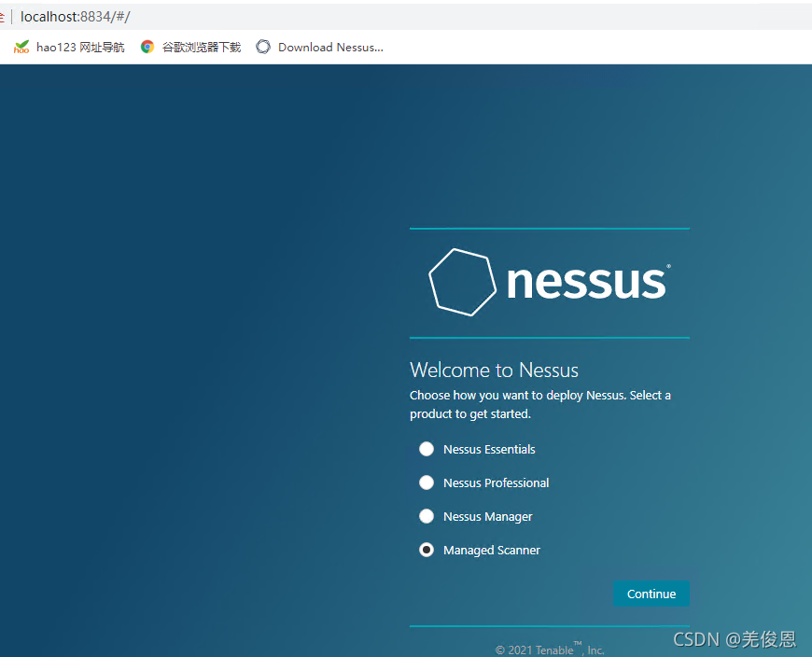
Task: Select the Nessus Professional radio button
Action: click(x=427, y=482)
